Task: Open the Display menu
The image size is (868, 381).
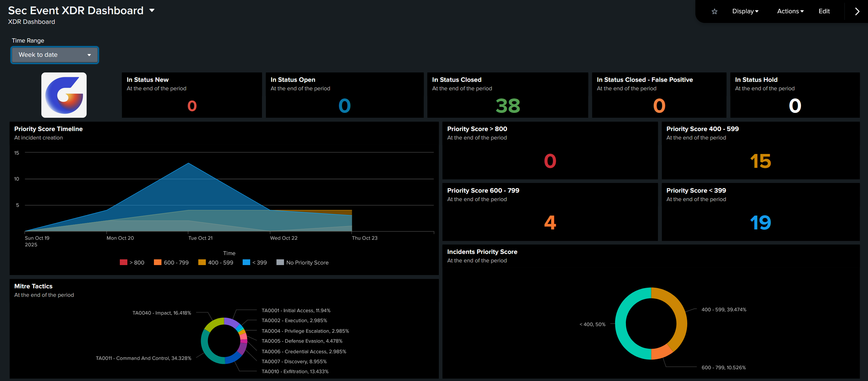Action: coord(745,11)
